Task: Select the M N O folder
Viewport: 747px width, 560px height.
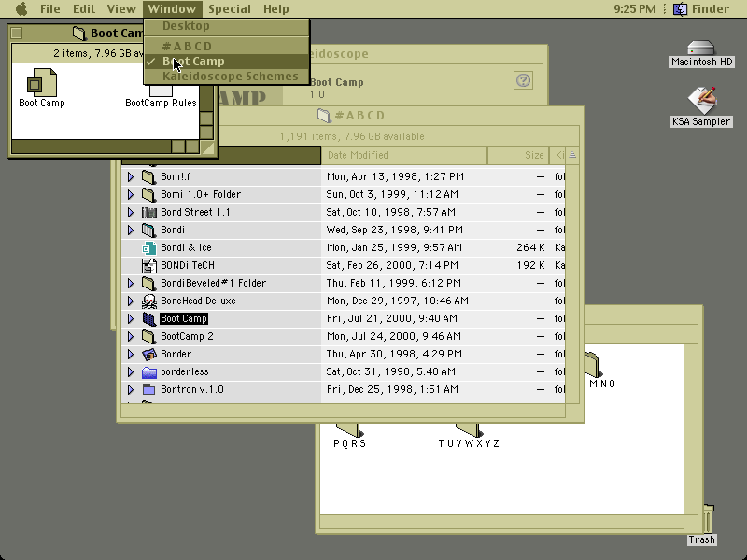Action: [x=593, y=365]
